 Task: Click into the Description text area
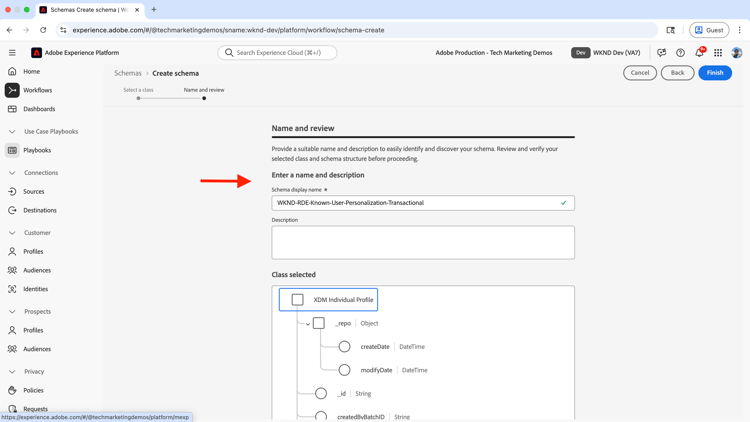(x=423, y=243)
